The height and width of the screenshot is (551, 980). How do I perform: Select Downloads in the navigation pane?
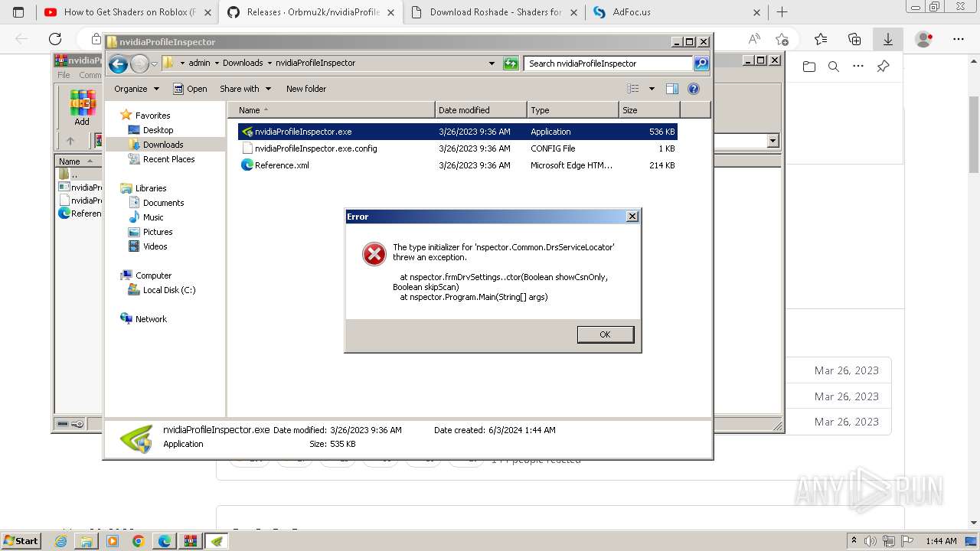[163, 145]
